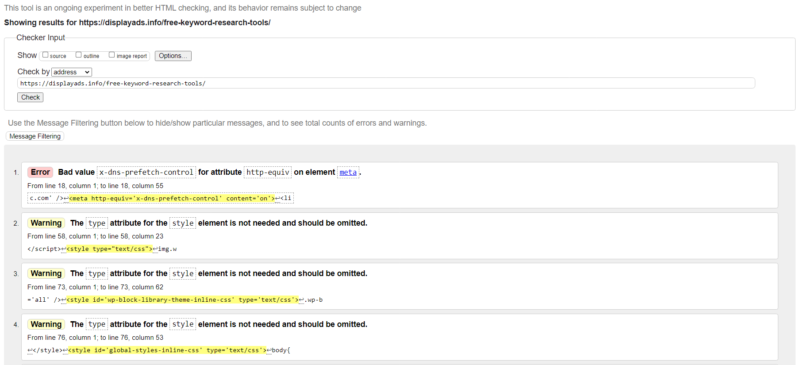Click highlighted wp-block-library-theme-inline-css snippet
The image size is (800, 365).
[183, 300]
